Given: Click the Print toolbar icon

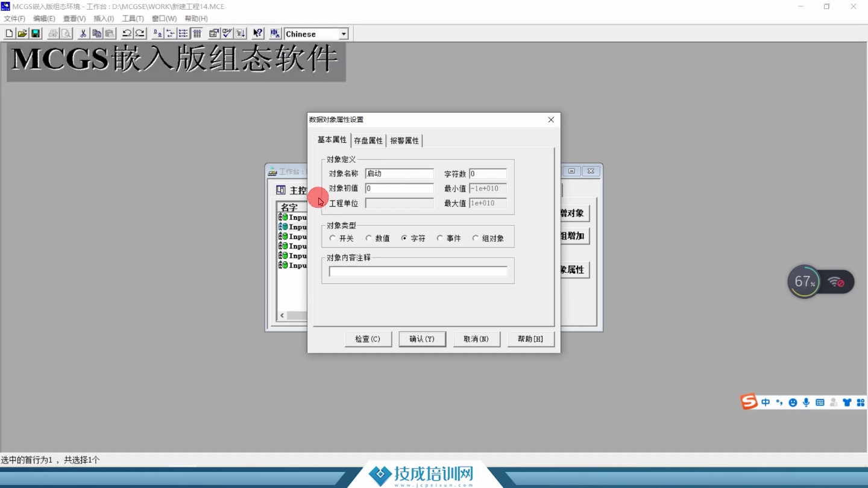Looking at the screenshot, I should pos(53,34).
